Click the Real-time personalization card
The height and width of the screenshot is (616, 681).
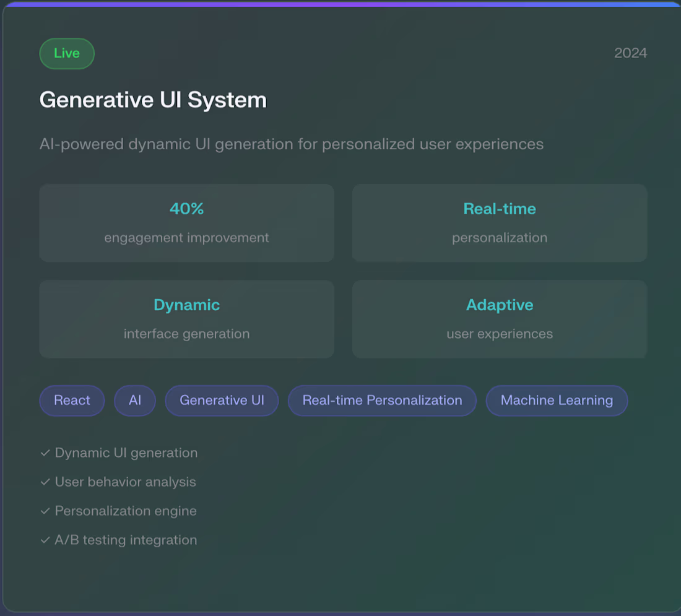coord(499,223)
